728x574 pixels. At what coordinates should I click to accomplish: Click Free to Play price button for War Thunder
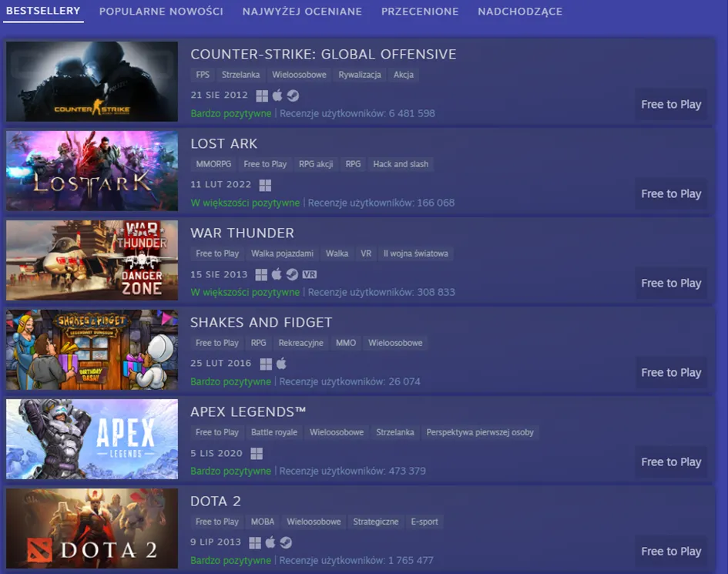pos(671,284)
